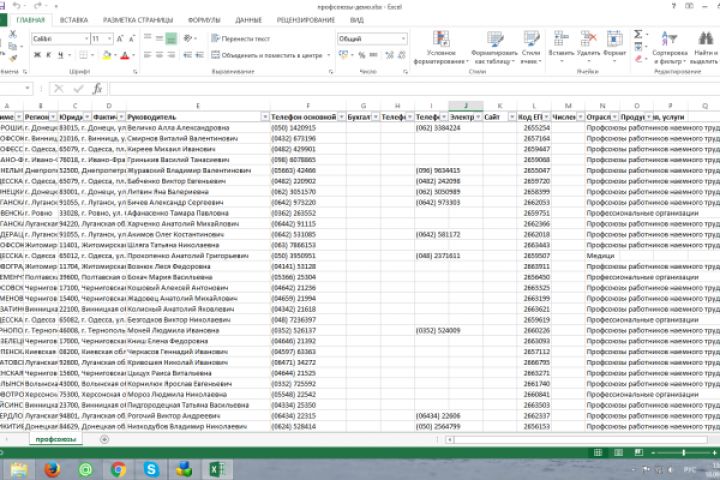This screenshot has width=720, height=480.
Task: Decrease the cell indent
Action: 187,55
